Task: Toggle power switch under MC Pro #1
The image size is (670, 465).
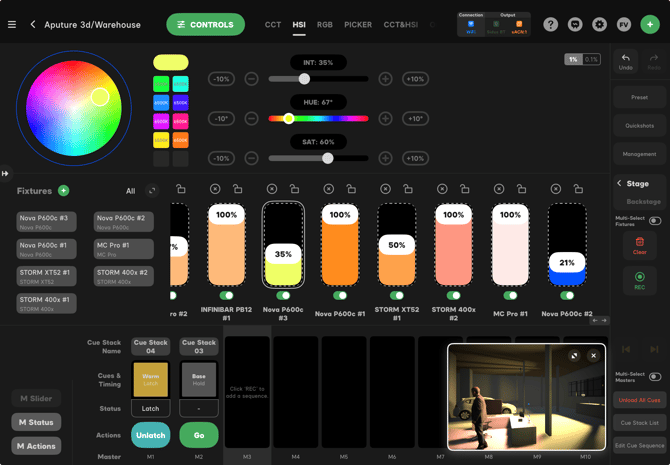Action: tap(510, 296)
